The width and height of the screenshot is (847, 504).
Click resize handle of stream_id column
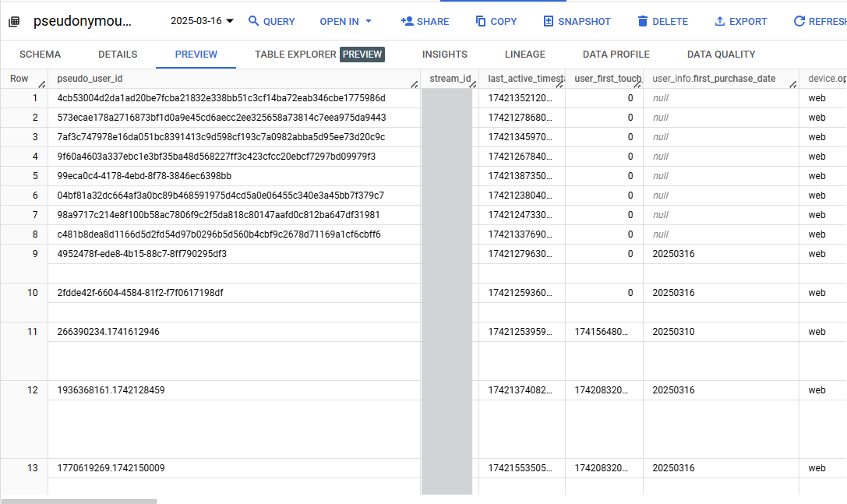pyautogui.click(x=473, y=84)
